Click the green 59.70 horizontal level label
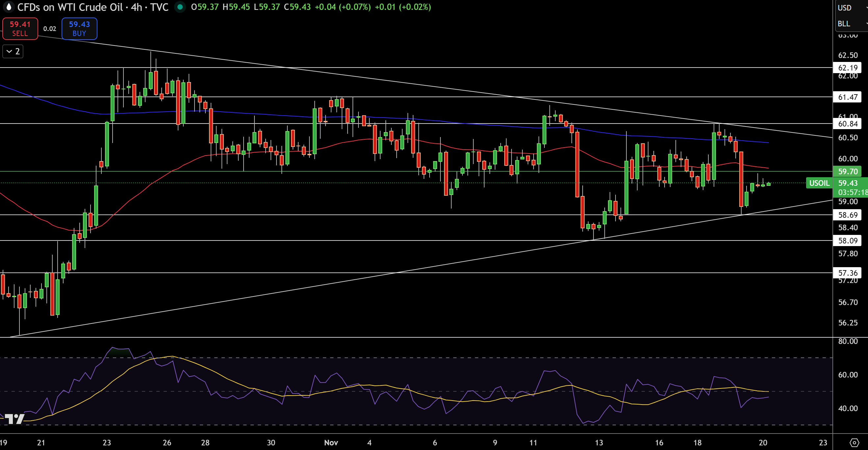The image size is (868, 450). [x=848, y=171]
